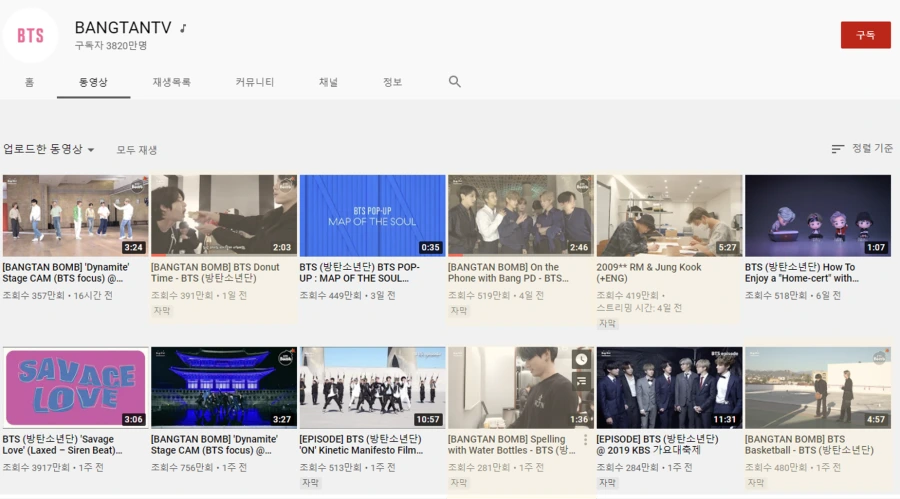Switch to the 재생목록 tab

[x=172, y=82]
